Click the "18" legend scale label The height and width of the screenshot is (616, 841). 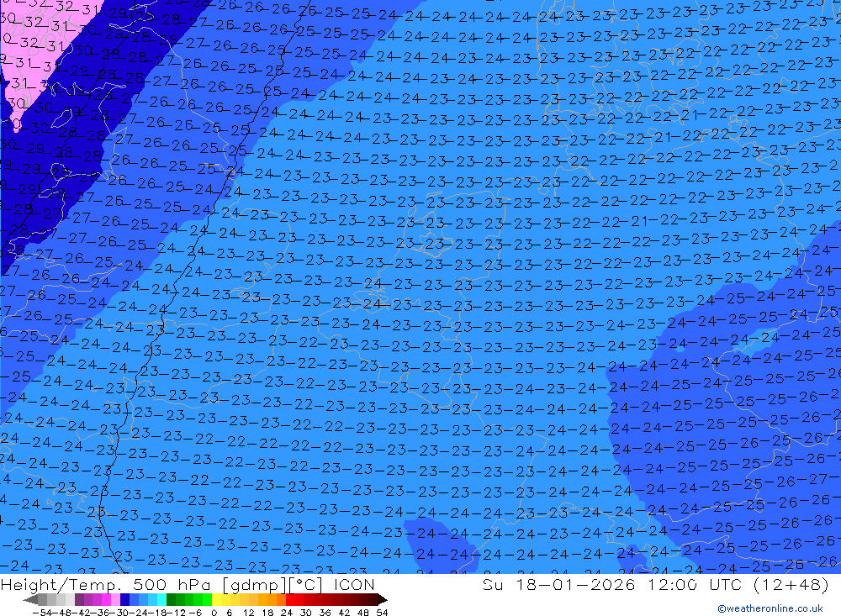[x=267, y=613]
